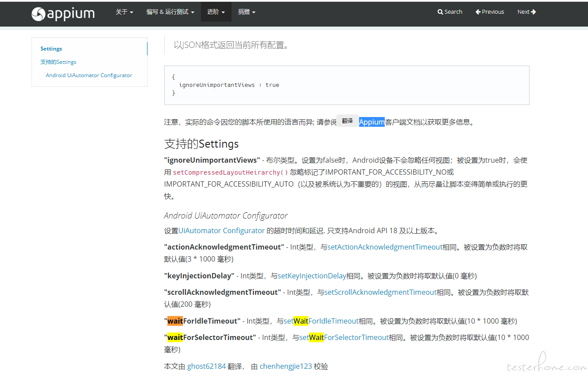Open the UiAutomator Configurator link
This screenshot has width=588, height=379.
click(221, 231)
